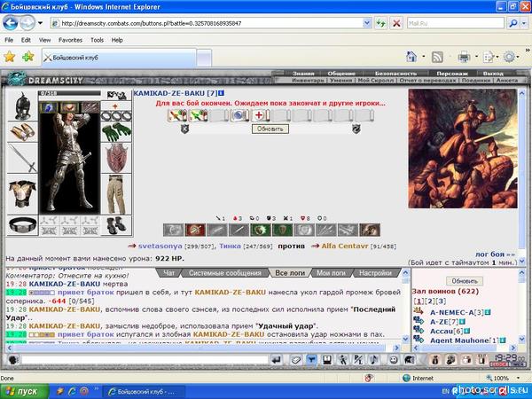
Task: Click the three rings equipment slot
Action: [116, 116]
